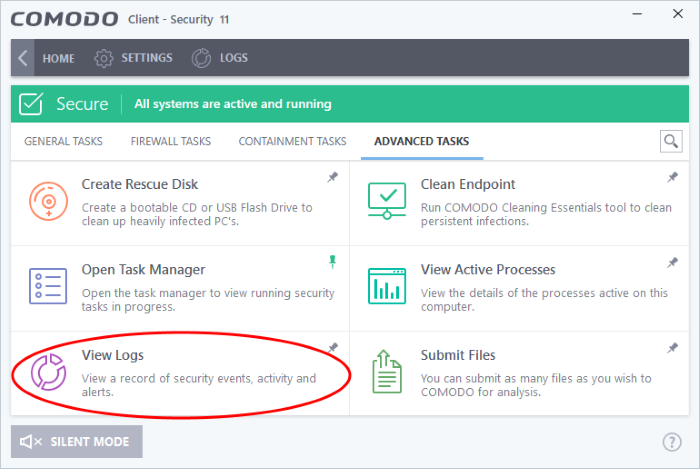This screenshot has width=700, height=469.
Task: Click the SETTINGS gear icon
Action: pos(104,58)
